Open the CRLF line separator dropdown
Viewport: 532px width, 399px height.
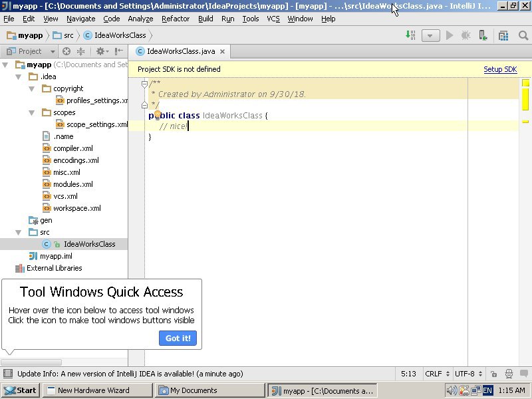(x=437, y=374)
